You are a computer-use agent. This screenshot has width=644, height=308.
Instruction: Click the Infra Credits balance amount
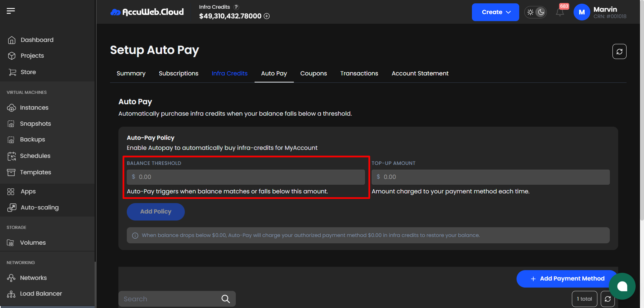coord(230,16)
